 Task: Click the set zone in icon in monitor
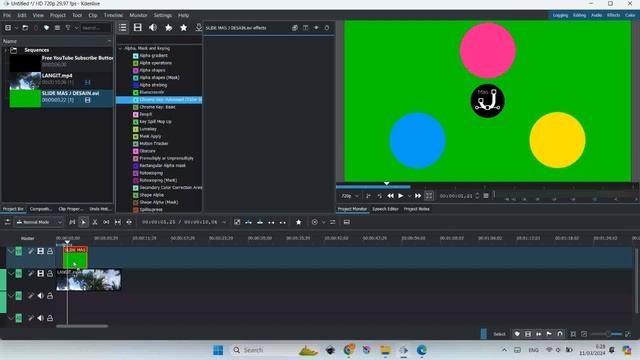pos(368,196)
